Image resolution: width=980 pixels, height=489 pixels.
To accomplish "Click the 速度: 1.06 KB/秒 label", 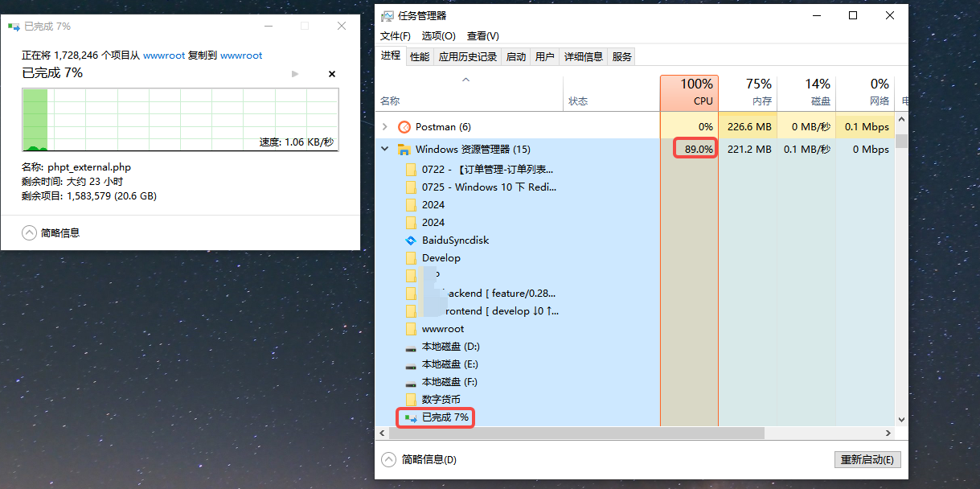I will point(297,142).
